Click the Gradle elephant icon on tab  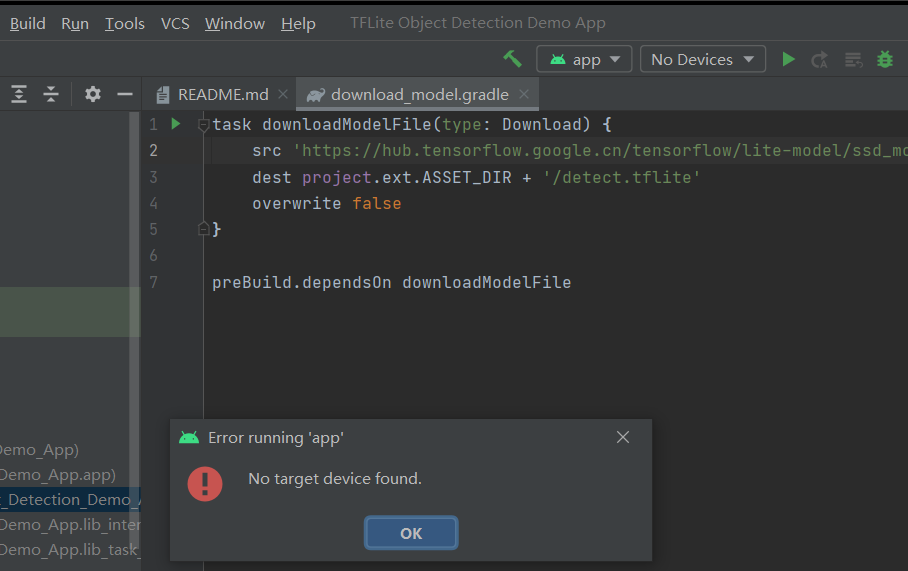(x=316, y=94)
